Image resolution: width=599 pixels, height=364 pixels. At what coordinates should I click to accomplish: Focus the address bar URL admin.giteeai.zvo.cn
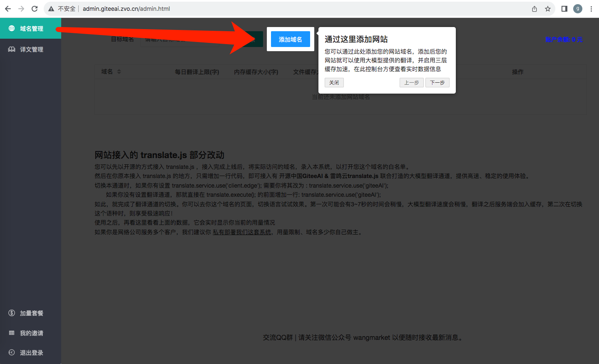(x=126, y=9)
